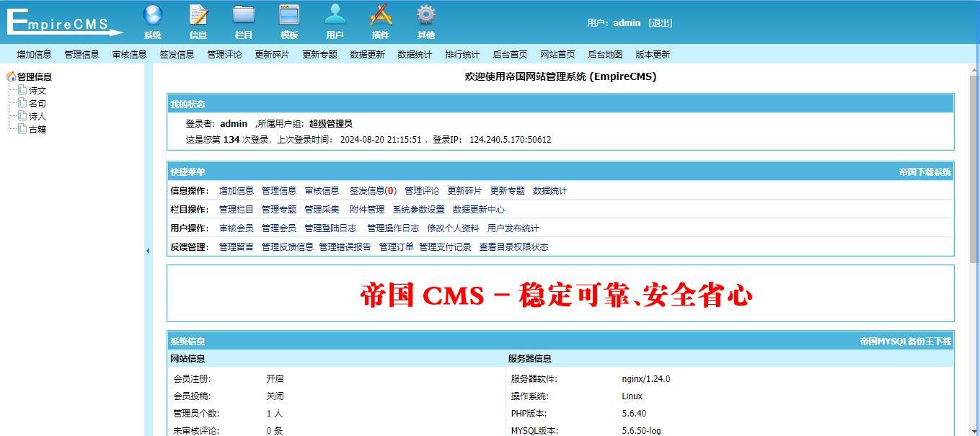Click the page icon beside 古籍
This screenshot has width=980, height=436.
coord(22,129)
